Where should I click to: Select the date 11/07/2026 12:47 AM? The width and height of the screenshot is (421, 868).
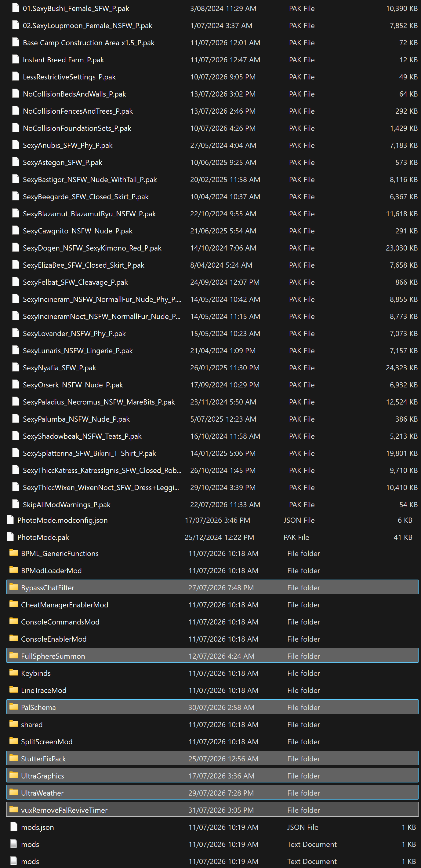(x=225, y=60)
